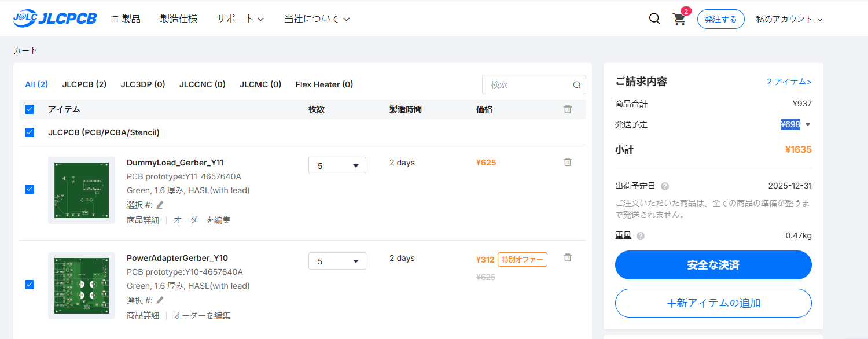
Task: Open quantity dropdown for DummyLoad_Gerber_Y11
Action: (x=337, y=165)
